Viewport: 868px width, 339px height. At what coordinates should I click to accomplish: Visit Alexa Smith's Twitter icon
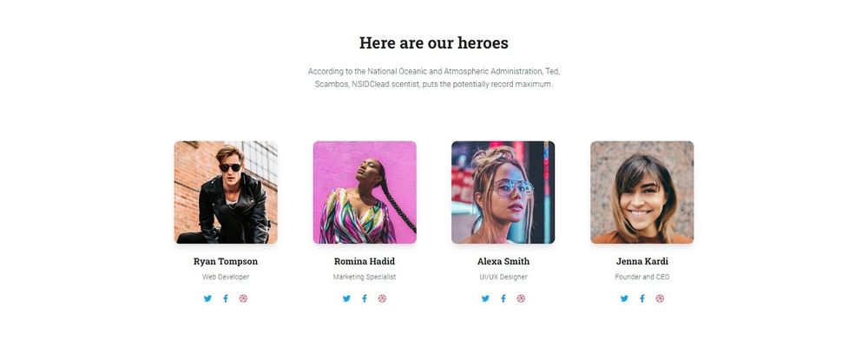coord(485,298)
